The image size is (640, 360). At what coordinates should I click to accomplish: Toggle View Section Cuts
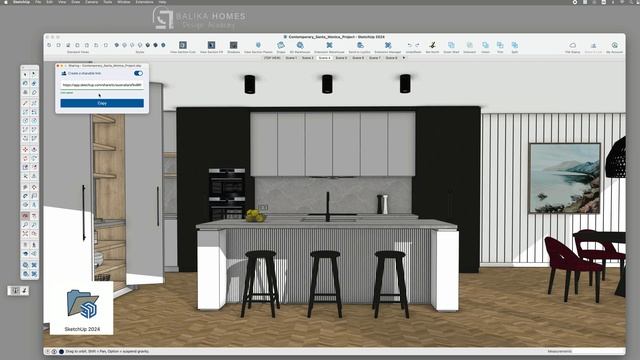coord(182,45)
